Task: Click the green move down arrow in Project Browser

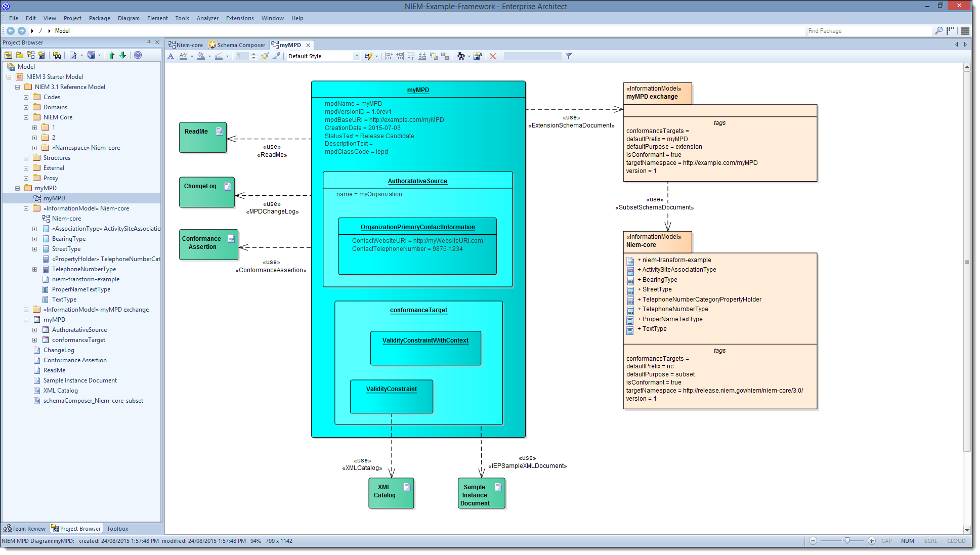Action: click(x=122, y=55)
